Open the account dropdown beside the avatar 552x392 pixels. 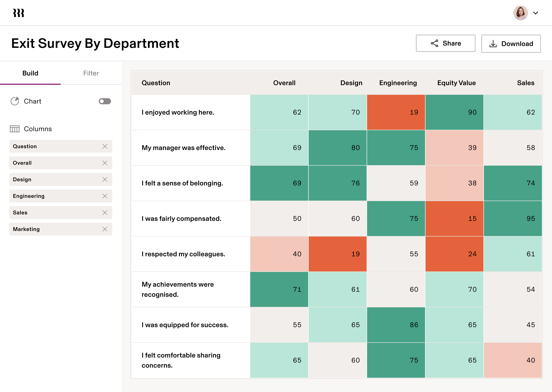[536, 13]
